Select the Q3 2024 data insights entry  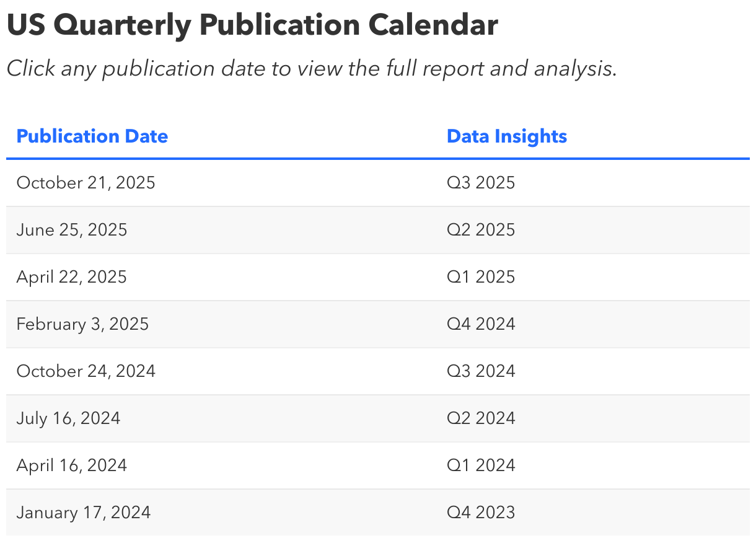coord(481,371)
